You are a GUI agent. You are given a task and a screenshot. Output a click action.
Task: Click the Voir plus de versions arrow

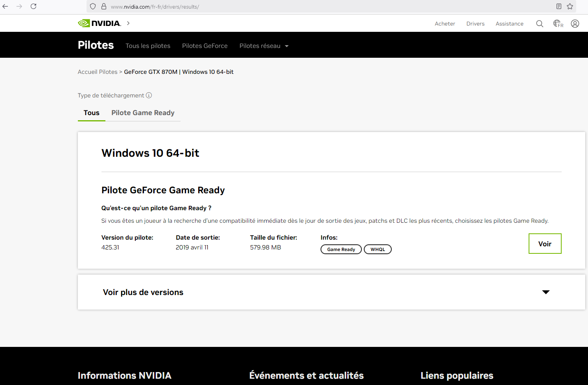(546, 292)
